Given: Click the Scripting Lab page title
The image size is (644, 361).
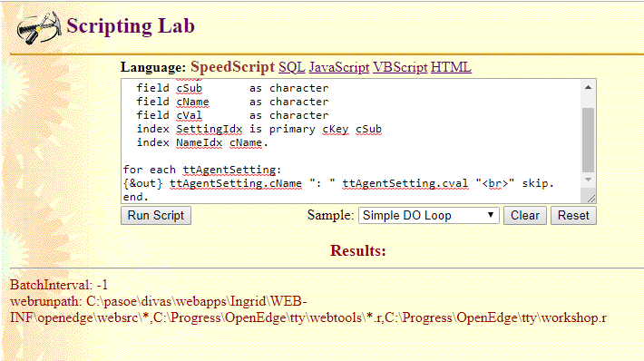Looking at the screenshot, I should [131, 26].
